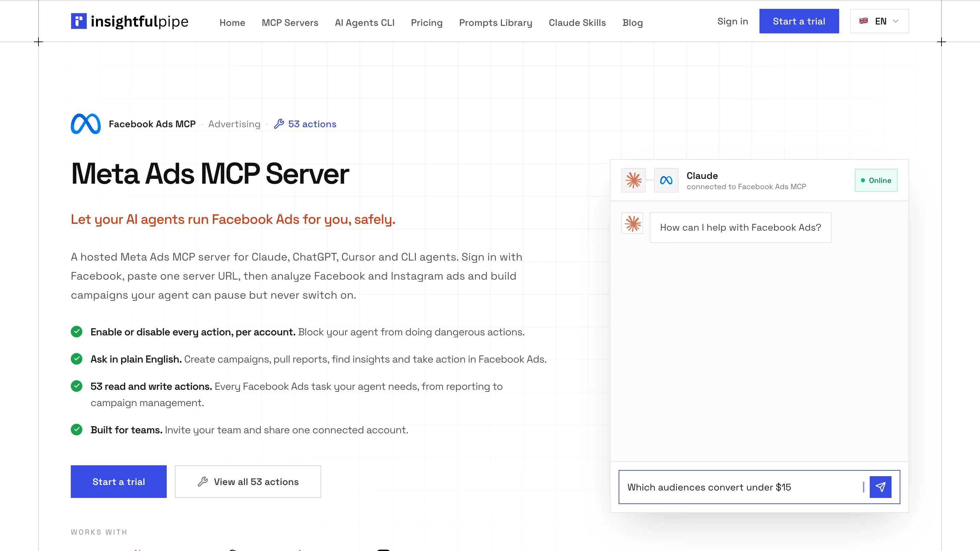Click the Meta Ads MCP Server heading
The width and height of the screenshot is (980, 551).
(x=210, y=173)
